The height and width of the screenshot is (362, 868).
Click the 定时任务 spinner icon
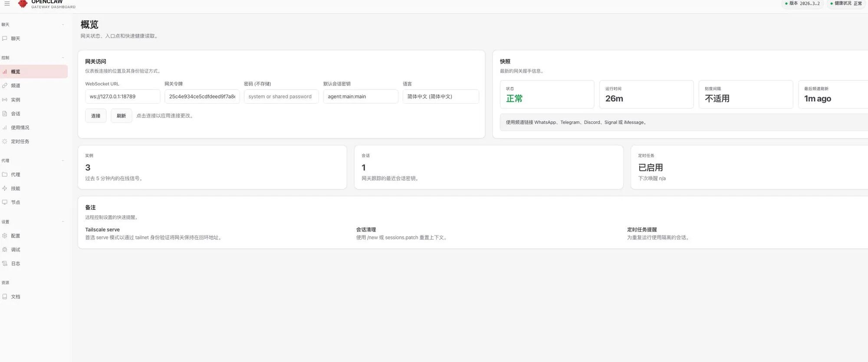[x=5, y=141]
